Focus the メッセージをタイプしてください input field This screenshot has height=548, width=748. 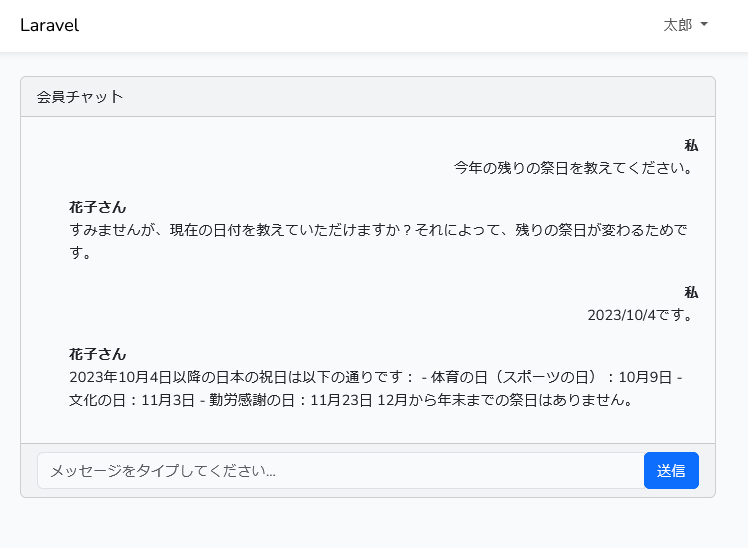341,471
